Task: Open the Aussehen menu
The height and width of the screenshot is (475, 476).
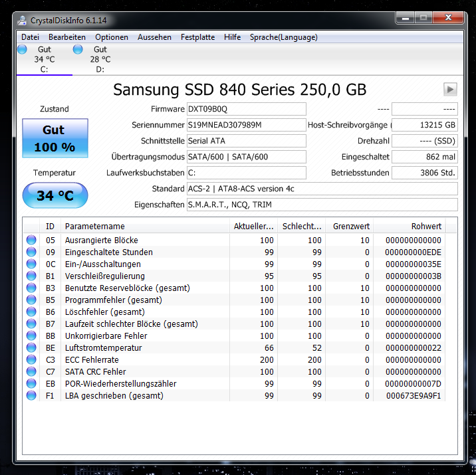Action: pos(154,37)
